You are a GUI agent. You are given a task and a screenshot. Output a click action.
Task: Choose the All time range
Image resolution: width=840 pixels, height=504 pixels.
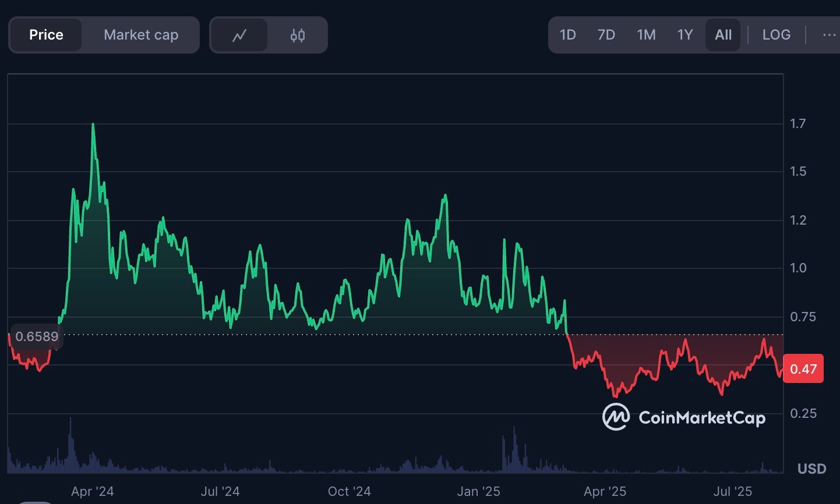pyautogui.click(x=723, y=35)
